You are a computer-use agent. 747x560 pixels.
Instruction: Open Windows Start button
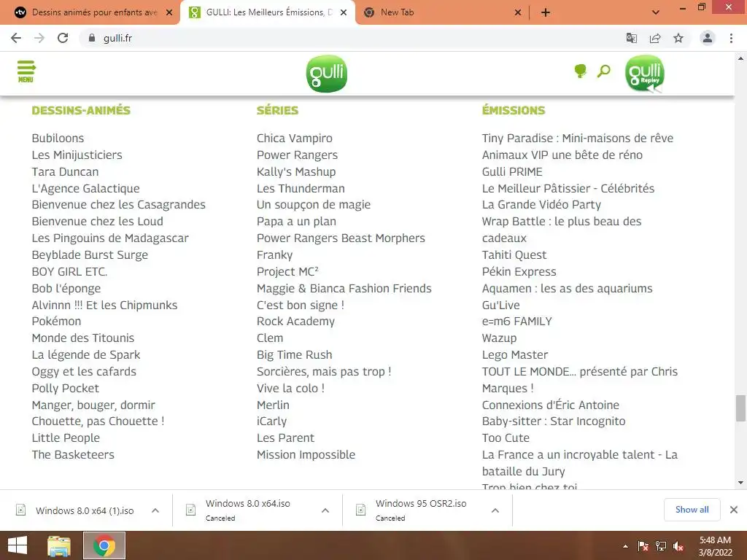[x=18, y=545]
